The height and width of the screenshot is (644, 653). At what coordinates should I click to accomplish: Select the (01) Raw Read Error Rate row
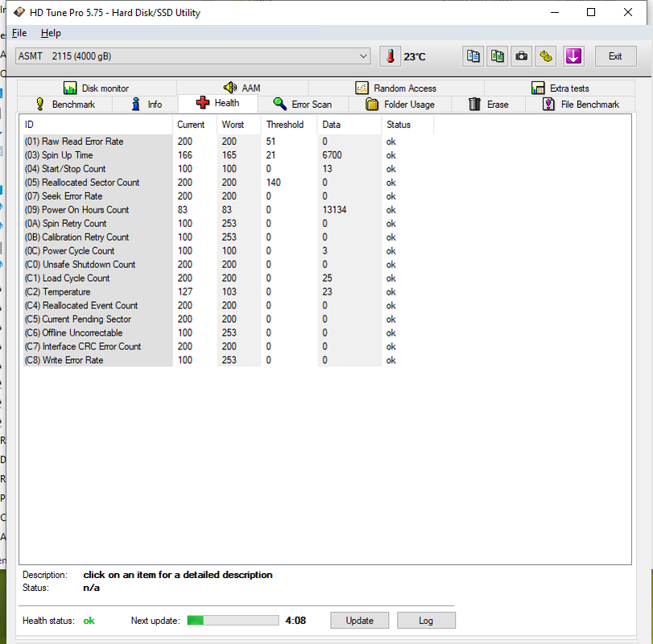(x=228, y=142)
